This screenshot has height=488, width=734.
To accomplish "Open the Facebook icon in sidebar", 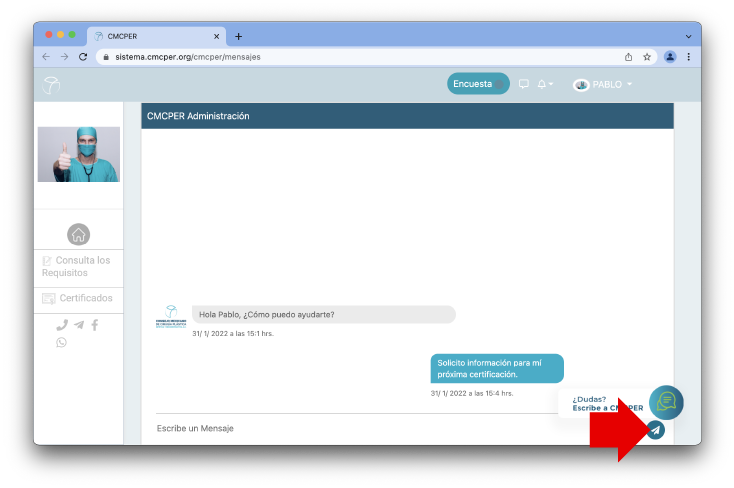I will pyautogui.click(x=94, y=325).
